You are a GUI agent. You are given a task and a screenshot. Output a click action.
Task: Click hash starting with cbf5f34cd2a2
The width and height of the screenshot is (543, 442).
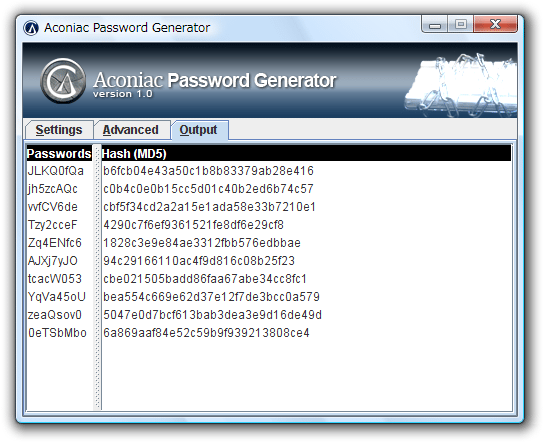click(210, 207)
